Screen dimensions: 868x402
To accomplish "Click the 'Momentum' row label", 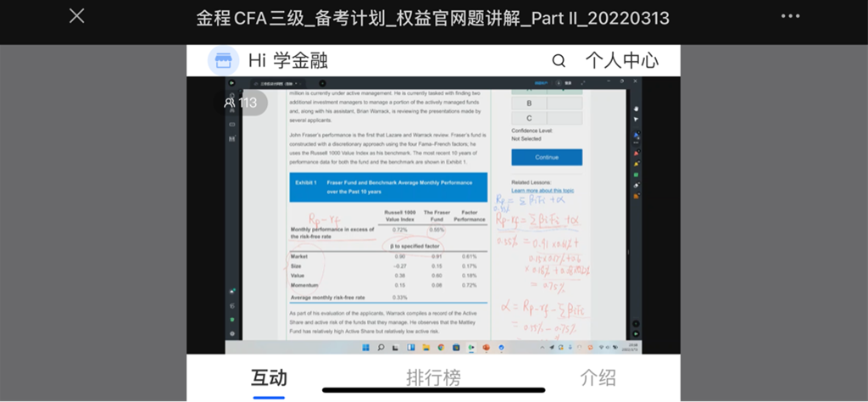I will (x=304, y=285).
